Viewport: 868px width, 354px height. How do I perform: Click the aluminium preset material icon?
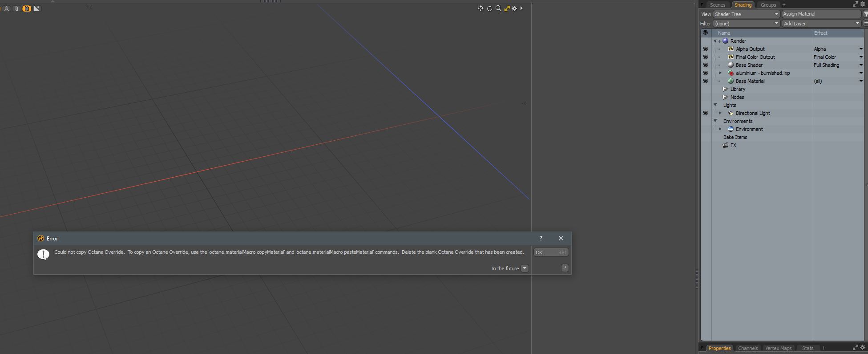click(x=731, y=73)
